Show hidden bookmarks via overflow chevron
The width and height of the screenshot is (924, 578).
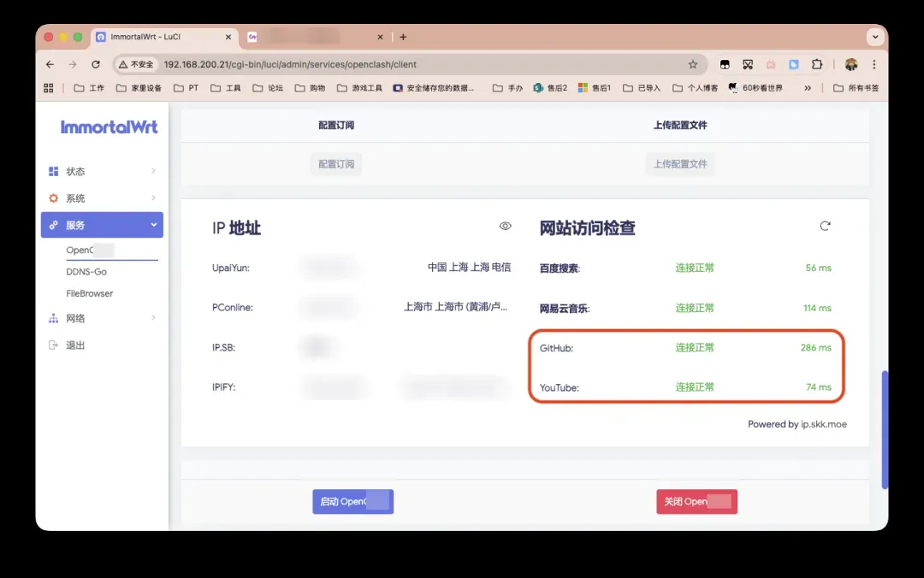(807, 87)
